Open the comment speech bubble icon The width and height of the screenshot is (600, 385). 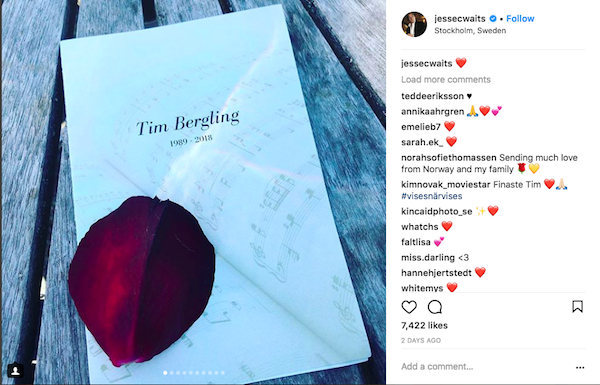pos(435,307)
